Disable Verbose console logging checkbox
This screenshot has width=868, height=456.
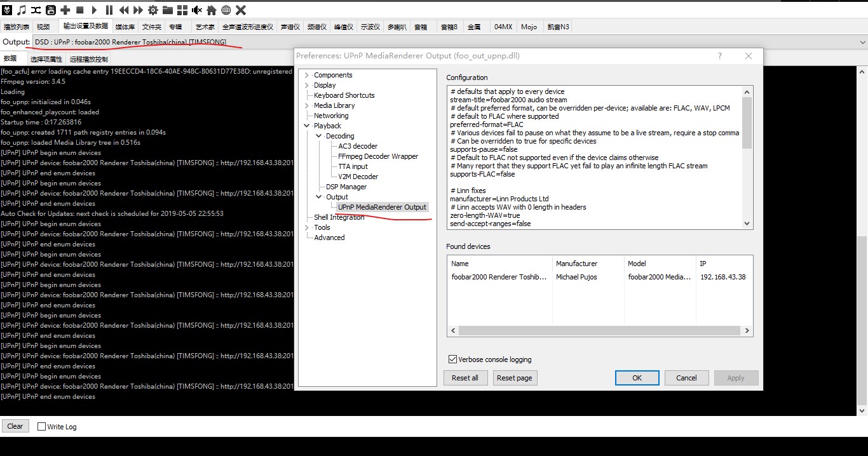[x=453, y=359]
